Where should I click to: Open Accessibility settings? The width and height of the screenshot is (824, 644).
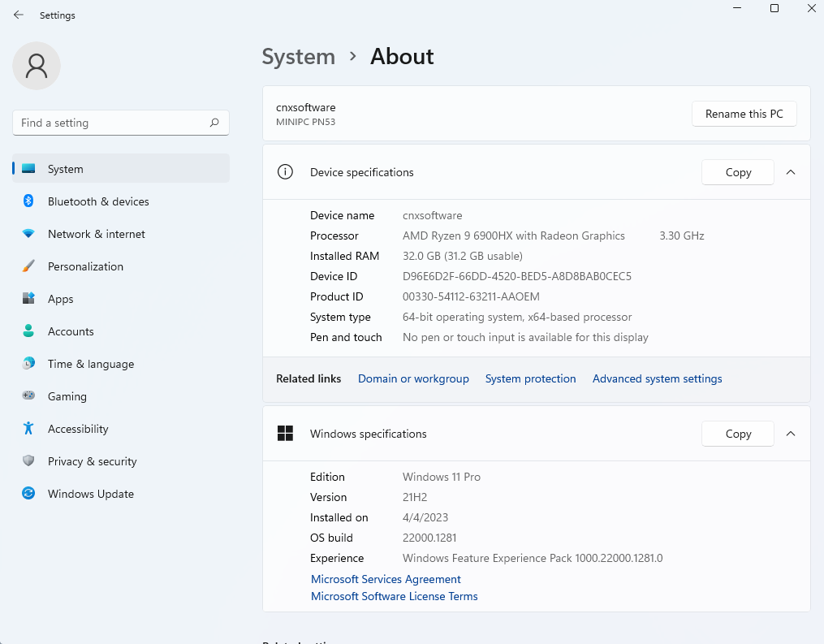pyautogui.click(x=121, y=429)
